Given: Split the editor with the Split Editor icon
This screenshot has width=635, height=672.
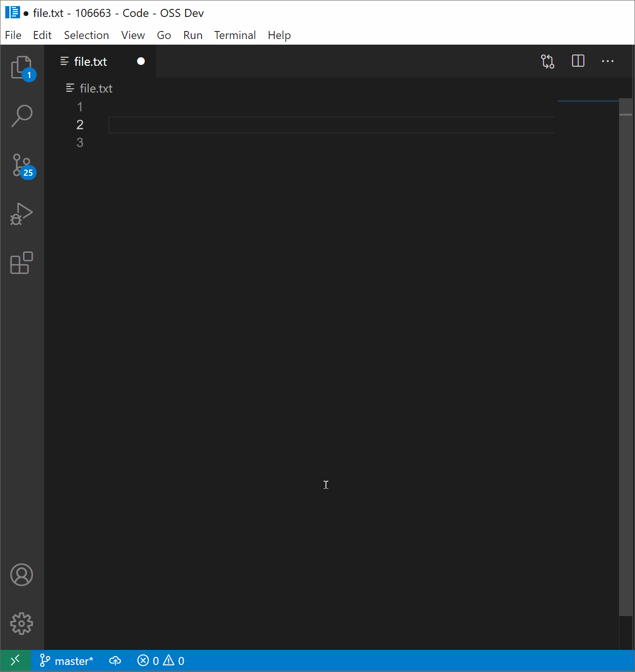Looking at the screenshot, I should point(578,61).
